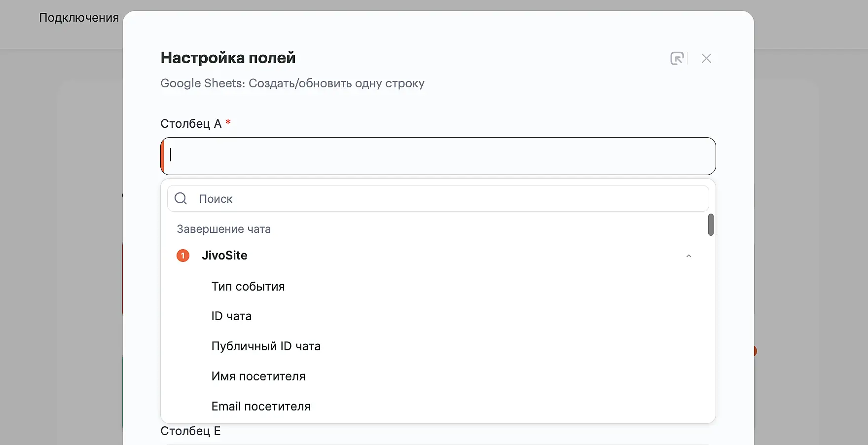This screenshot has height=445, width=868.
Task: Click the expand dialog arrow icon
Action: (x=677, y=58)
